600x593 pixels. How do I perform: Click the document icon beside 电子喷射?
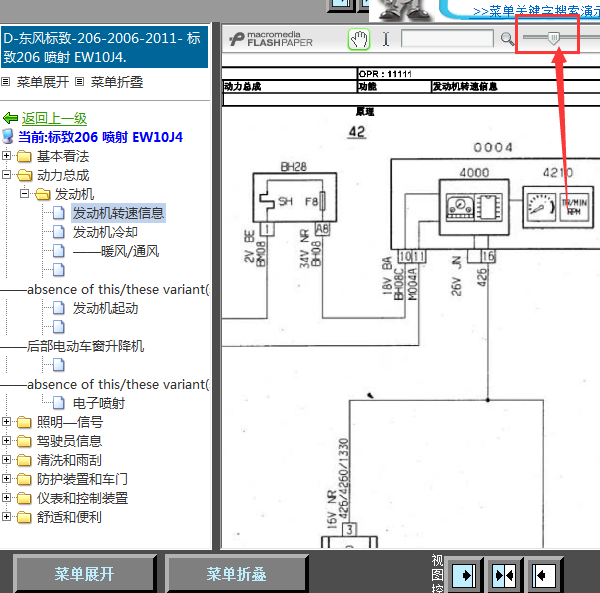click(x=59, y=403)
